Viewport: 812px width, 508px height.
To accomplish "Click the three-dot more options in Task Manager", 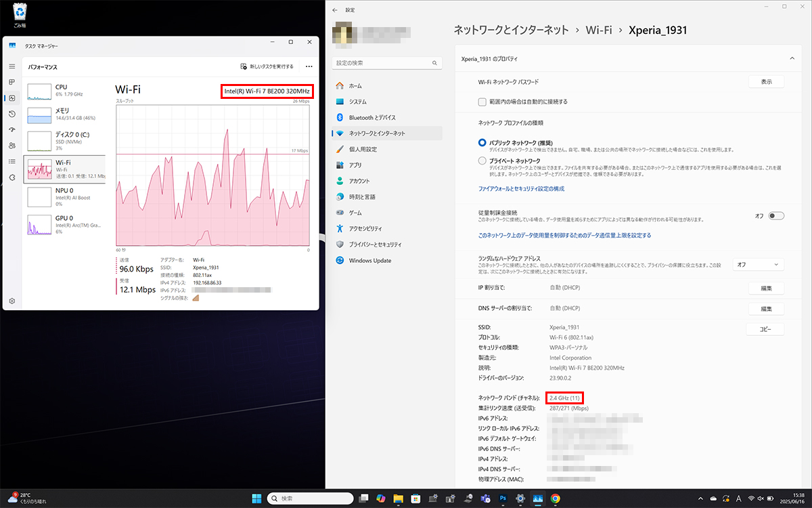I will (x=309, y=66).
